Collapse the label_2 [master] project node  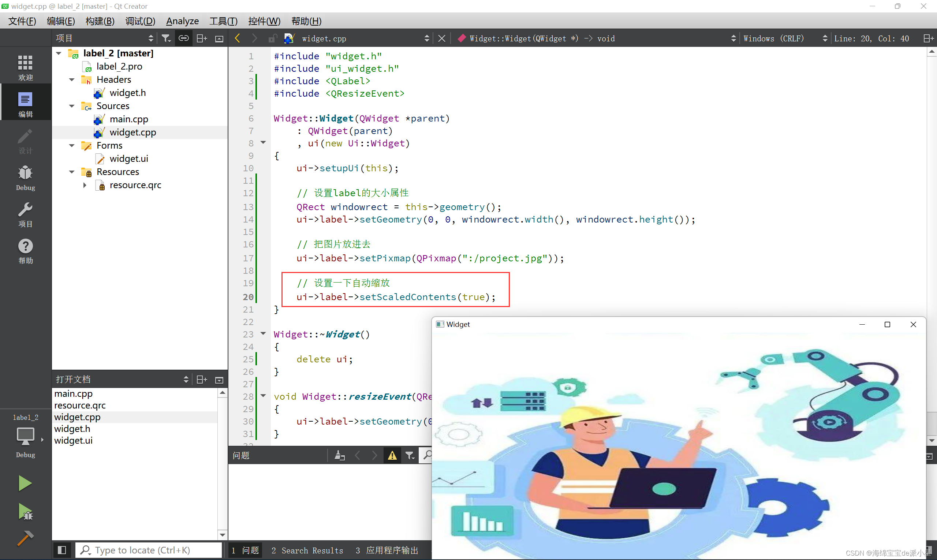(59, 53)
